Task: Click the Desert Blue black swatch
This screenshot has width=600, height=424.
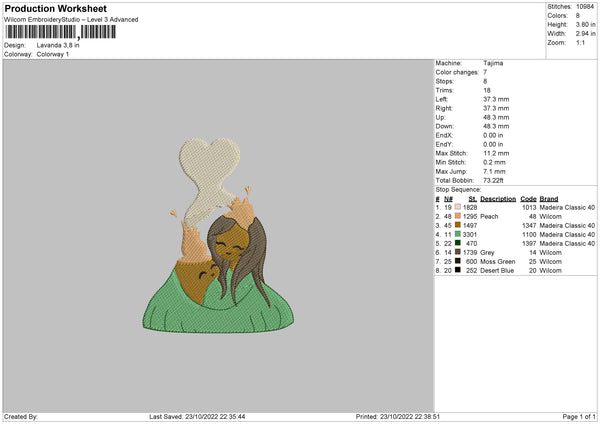Action: pyautogui.click(x=458, y=270)
